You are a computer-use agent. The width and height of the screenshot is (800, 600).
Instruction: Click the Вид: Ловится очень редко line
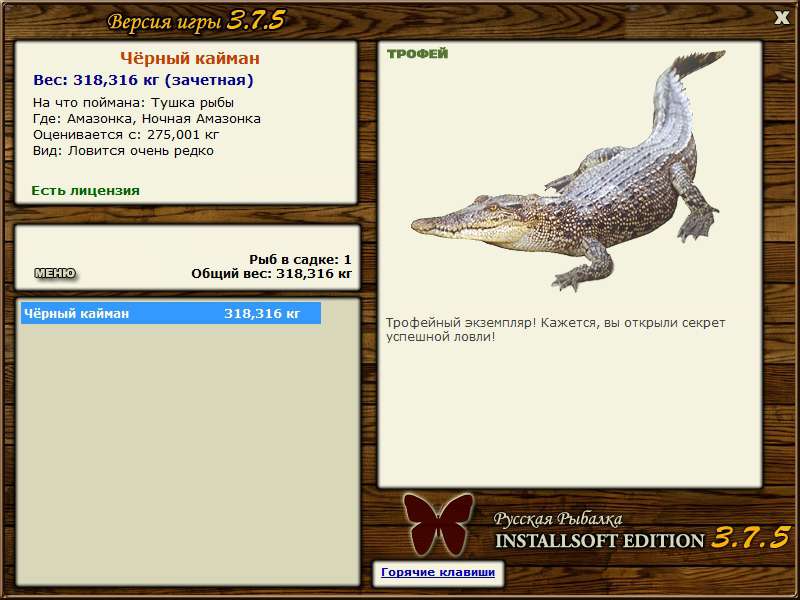[123, 151]
